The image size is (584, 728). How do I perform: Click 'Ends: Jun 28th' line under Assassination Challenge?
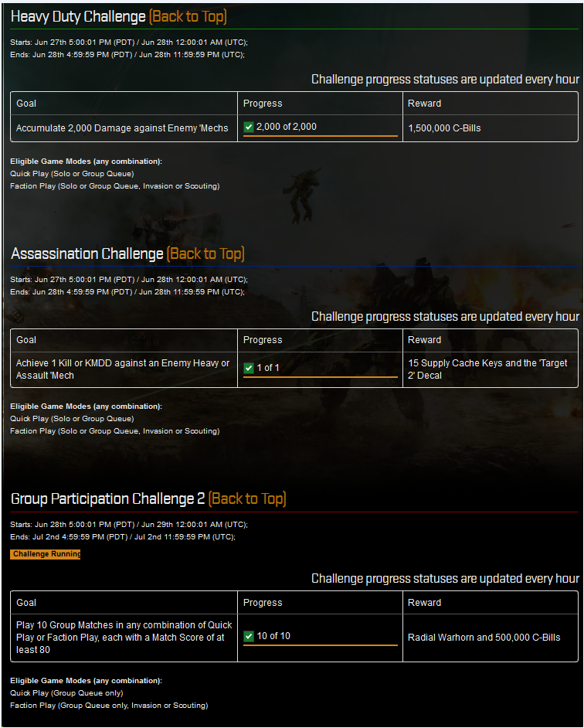[127, 292]
